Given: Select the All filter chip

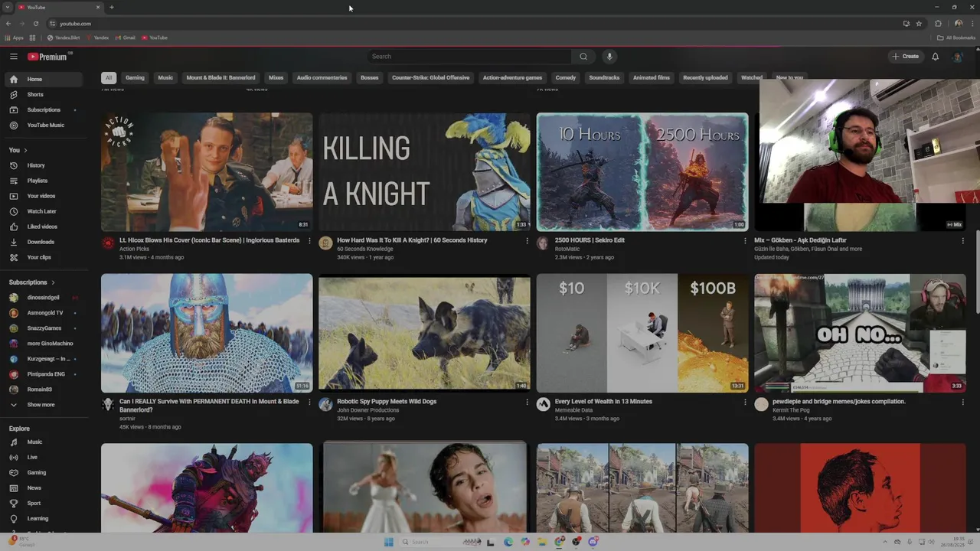Looking at the screenshot, I should (x=109, y=77).
